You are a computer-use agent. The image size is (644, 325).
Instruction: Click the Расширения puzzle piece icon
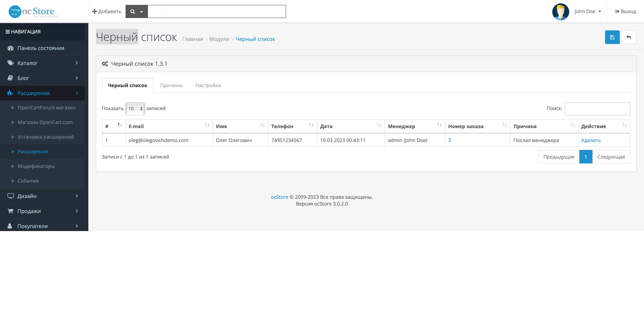tap(10, 93)
